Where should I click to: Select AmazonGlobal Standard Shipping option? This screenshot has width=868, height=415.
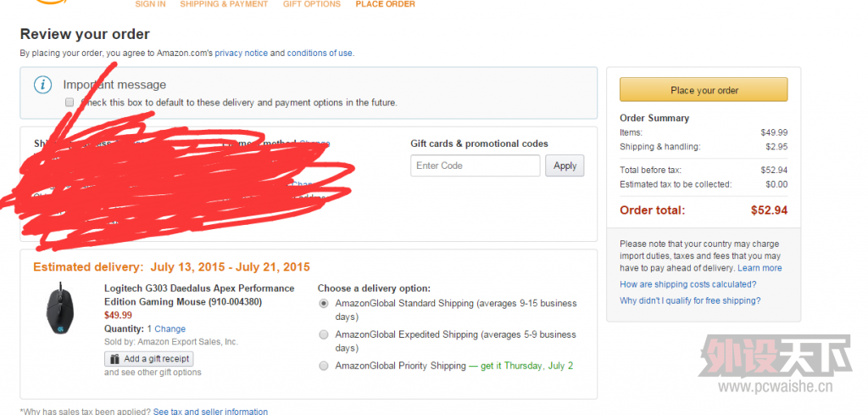click(324, 303)
